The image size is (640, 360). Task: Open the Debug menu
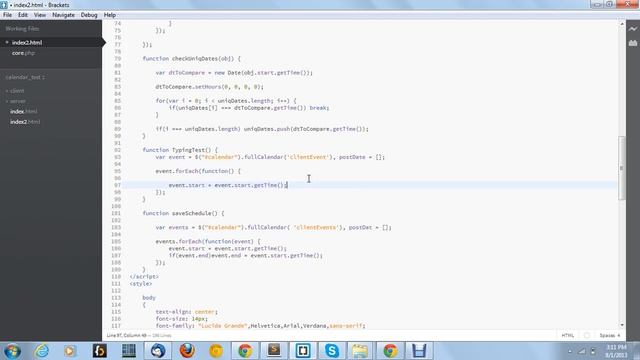[x=89, y=15]
